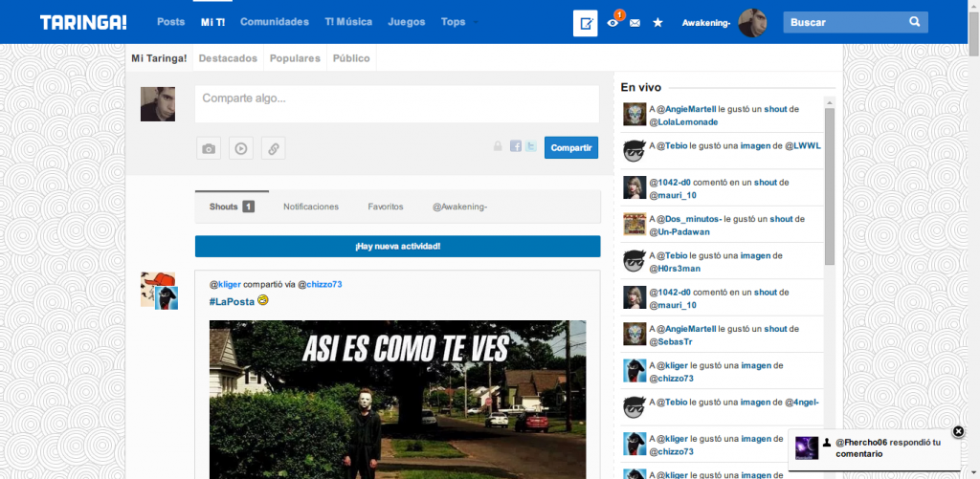Click the Compartir button
This screenshot has height=479, width=980.
(x=571, y=148)
